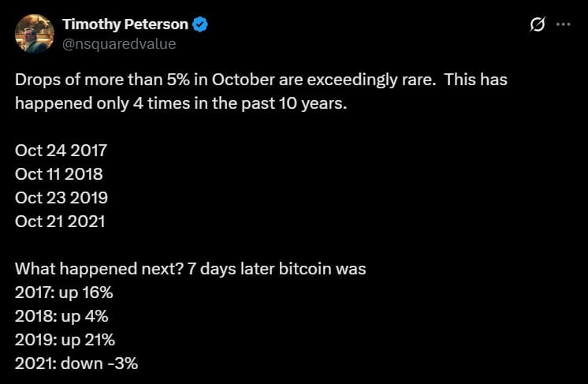Screen dimensions: 588x384
Task: Open Timothy Peterson's profile picture
Action: (35, 33)
